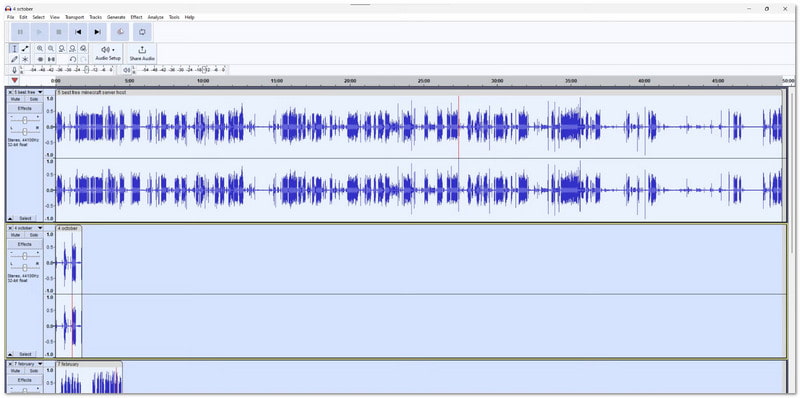Collapse the '4 october' track

coord(10,354)
